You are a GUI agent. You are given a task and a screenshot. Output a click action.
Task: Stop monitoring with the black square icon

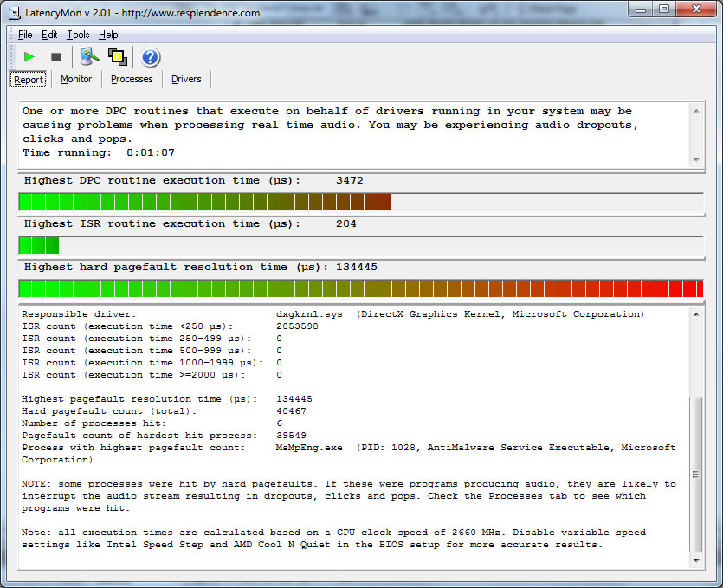pos(56,57)
